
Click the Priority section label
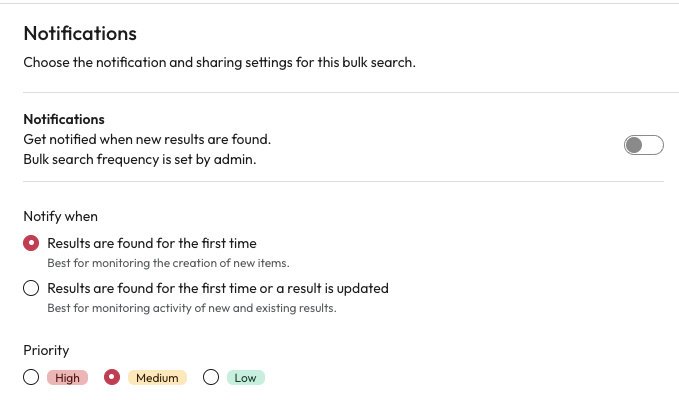click(x=46, y=350)
